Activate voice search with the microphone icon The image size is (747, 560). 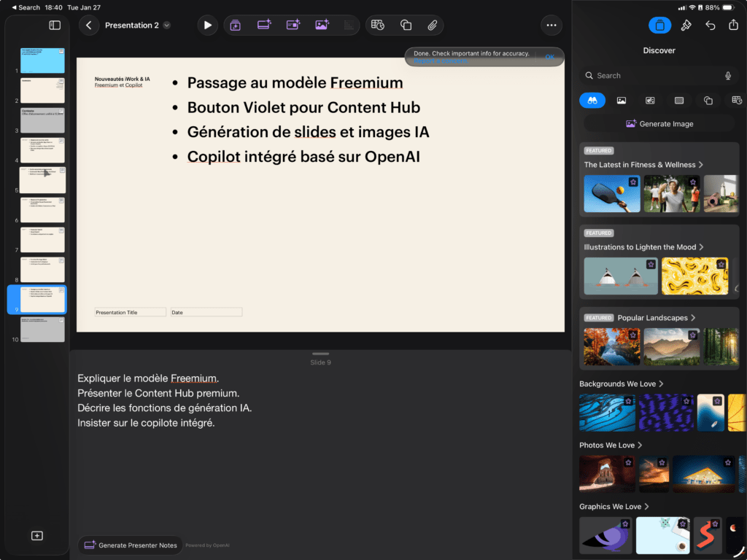pyautogui.click(x=728, y=75)
